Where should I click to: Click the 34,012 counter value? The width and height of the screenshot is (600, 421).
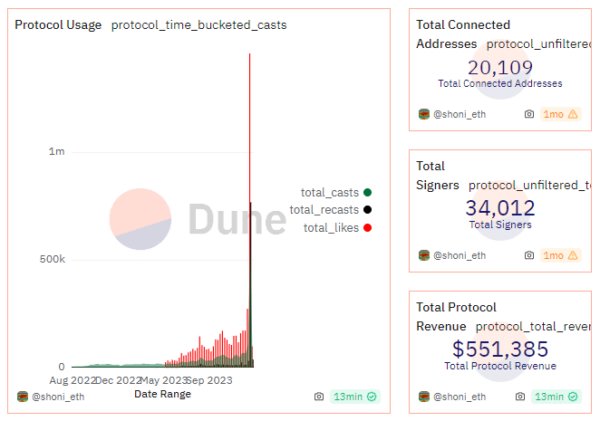pyautogui.click(x=500, y=208)
